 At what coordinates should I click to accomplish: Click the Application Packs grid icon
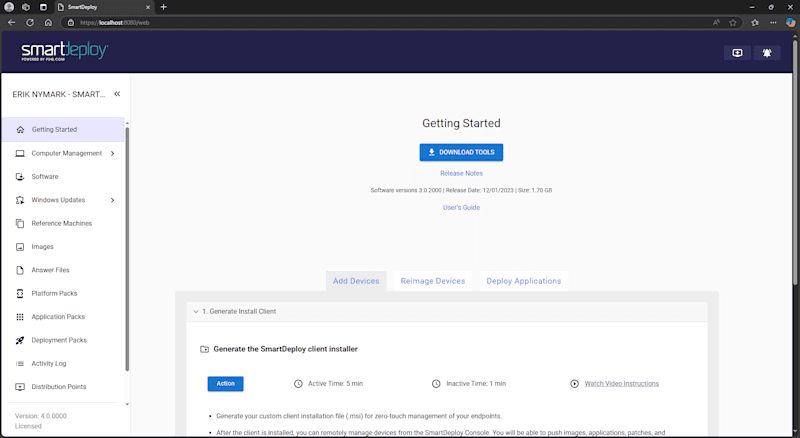(x=20, y=317)
